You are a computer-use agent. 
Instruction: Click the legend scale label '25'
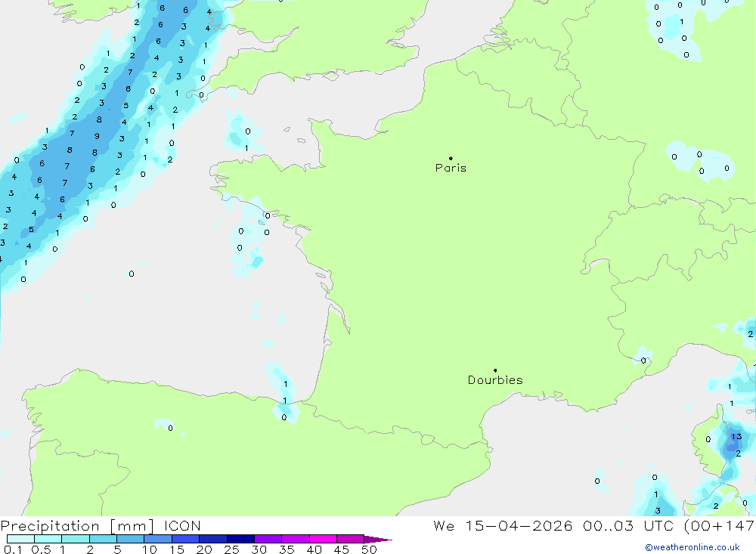click(231, 549)
